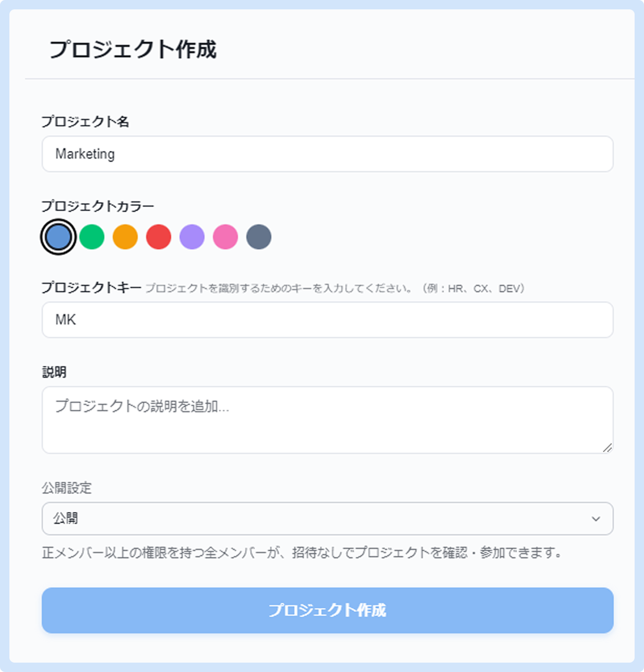Choose the green project color
The width and height of the screenshot is (644, 672).
92,237
